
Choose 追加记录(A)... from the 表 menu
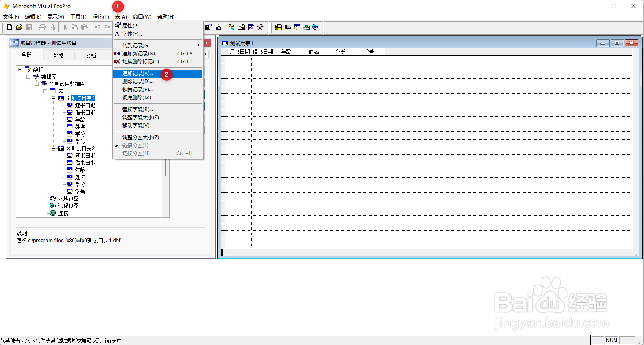pyautogui.click(x=158, y=74)
